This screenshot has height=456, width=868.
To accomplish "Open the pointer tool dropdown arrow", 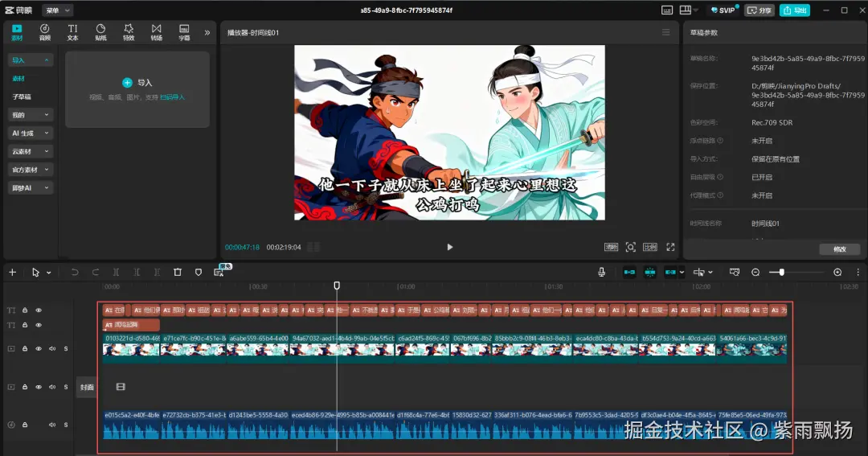I will (49, 273).
